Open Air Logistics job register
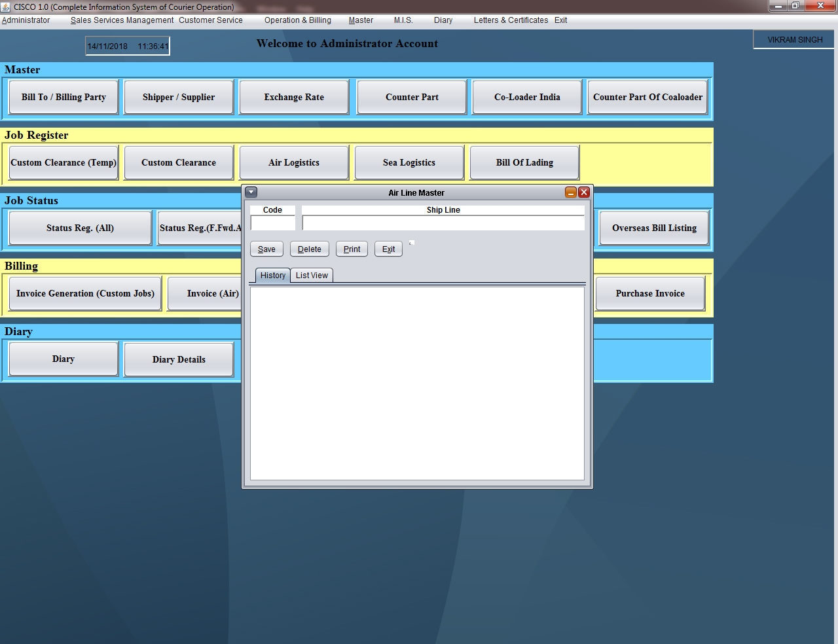This screenshot has height=644, width=838. (x=294, y=162)
